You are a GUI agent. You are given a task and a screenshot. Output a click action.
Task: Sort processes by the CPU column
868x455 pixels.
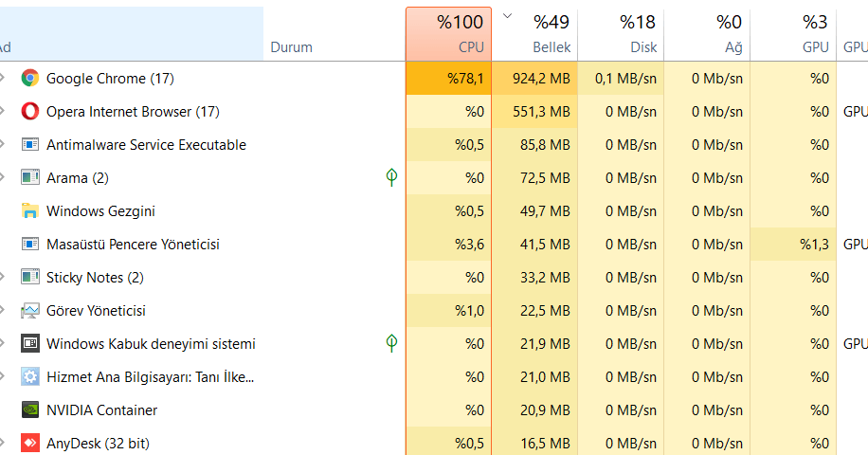448,34
